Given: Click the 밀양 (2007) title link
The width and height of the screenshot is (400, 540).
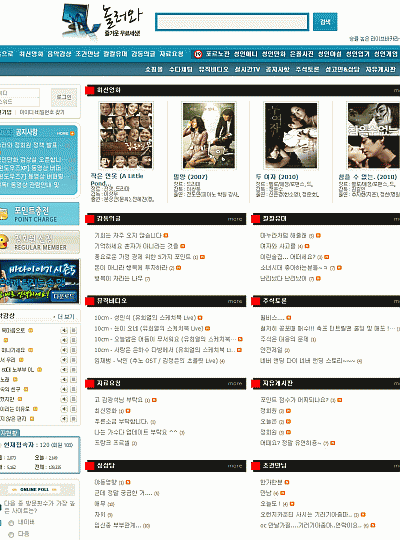Looking at the screenshot, I should click(x=191, y=177).
